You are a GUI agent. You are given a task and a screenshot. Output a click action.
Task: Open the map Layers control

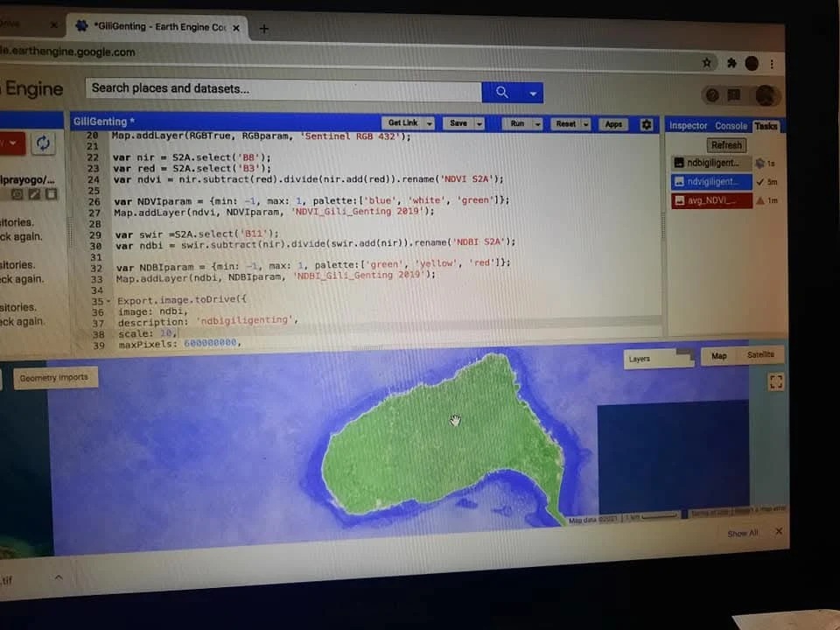[x=658, y=359]
